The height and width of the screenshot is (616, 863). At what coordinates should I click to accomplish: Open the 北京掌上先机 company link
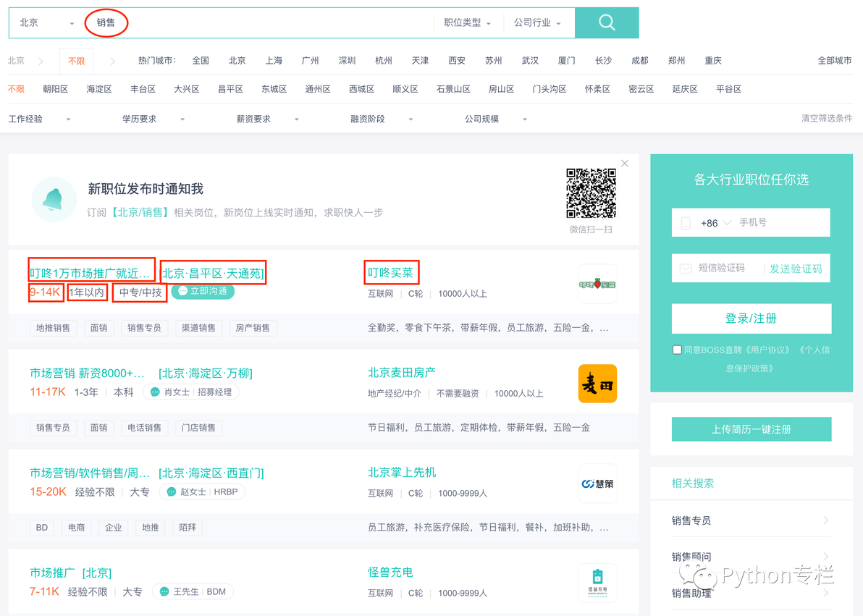point(402,473)
